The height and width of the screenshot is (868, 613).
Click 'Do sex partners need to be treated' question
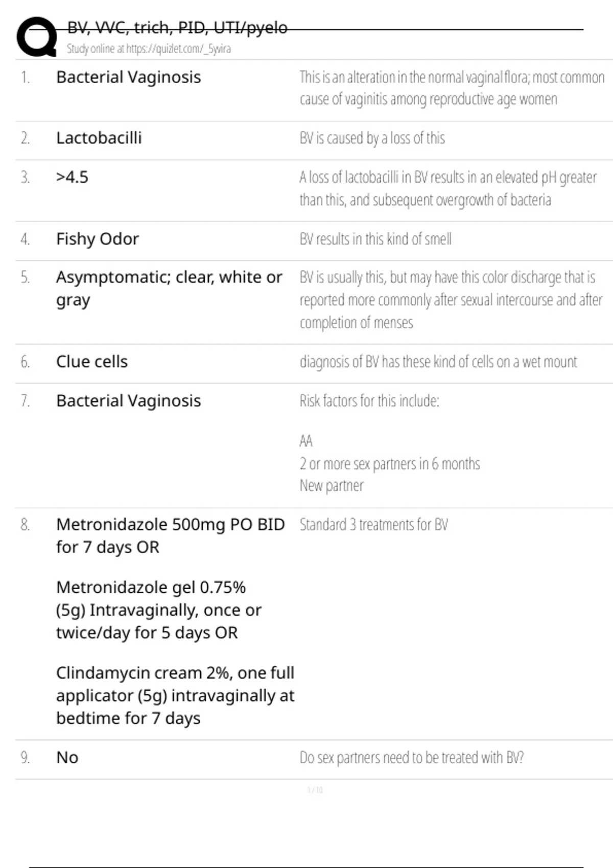411,758
